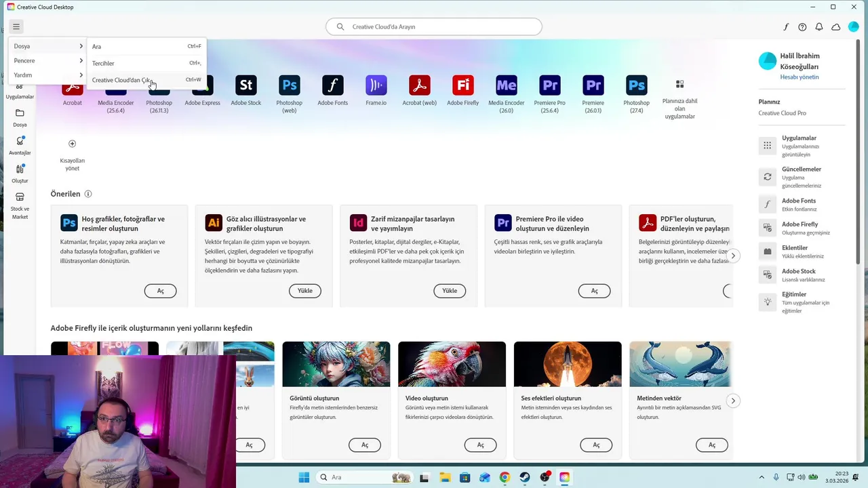The width and height of the screenshot is (868, 488).
Task: Open the Frame.io shortcut icon
Action: pyautogui.click(x=376, y=85)
